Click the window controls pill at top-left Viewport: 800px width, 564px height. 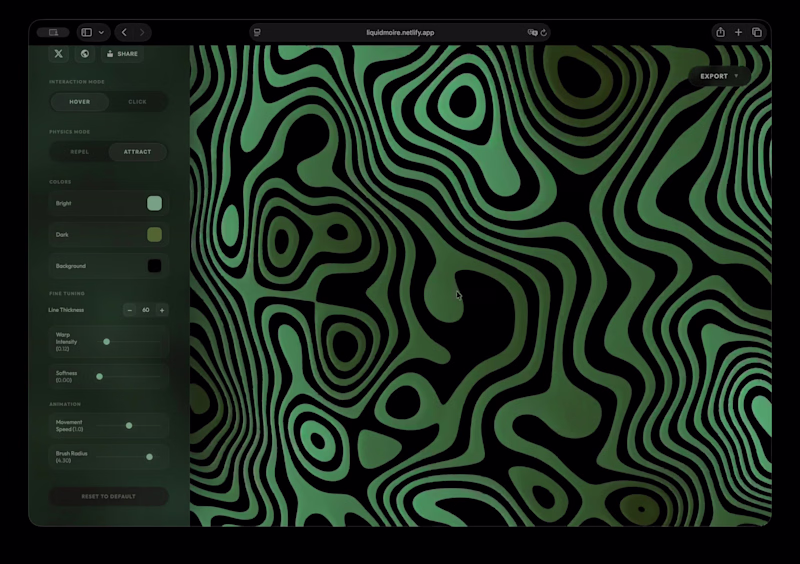[53, 32]
